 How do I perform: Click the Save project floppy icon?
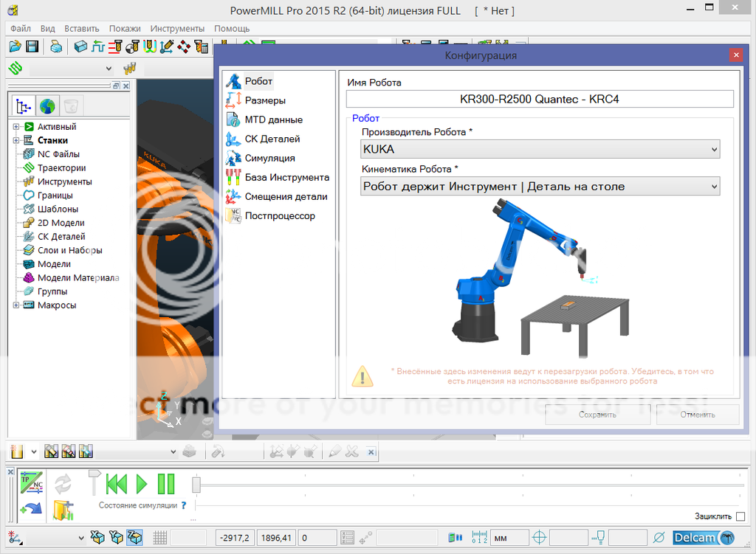[x=32, y=46]
